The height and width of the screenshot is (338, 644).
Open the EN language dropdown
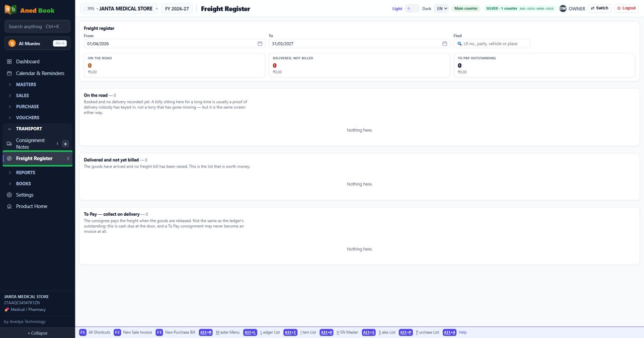[441, 9]
